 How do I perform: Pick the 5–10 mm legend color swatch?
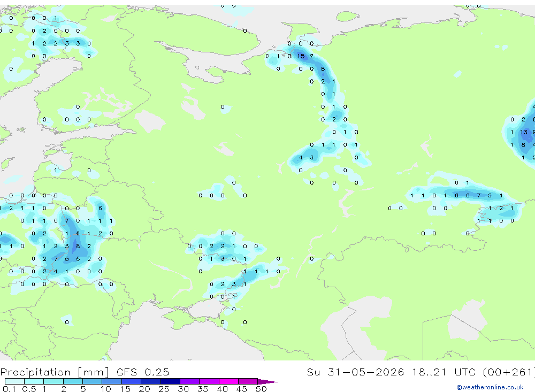(x=92, y=381)
